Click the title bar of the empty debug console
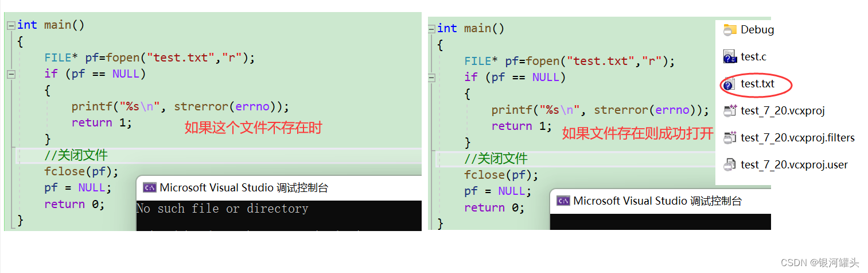Image resolution: width=868 pixels, height=273 pixels. (x=660, y=201)
